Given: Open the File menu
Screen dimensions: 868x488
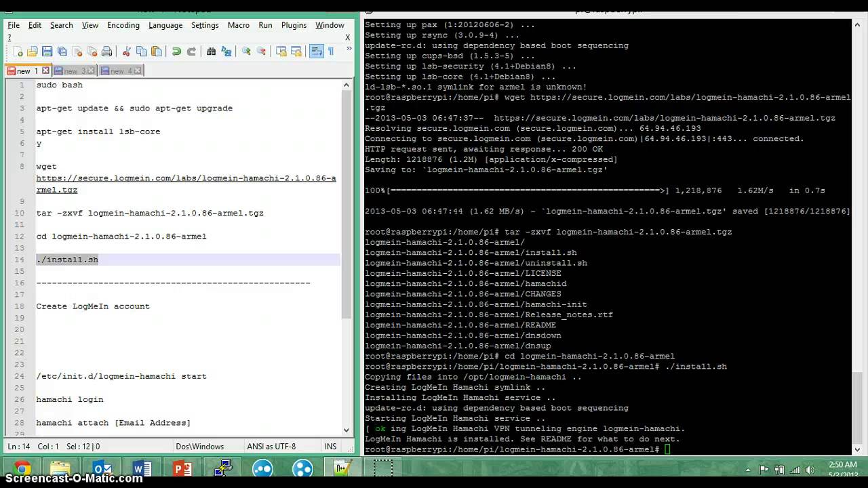Looking at the screenshot, I should [x=14, y=25].
